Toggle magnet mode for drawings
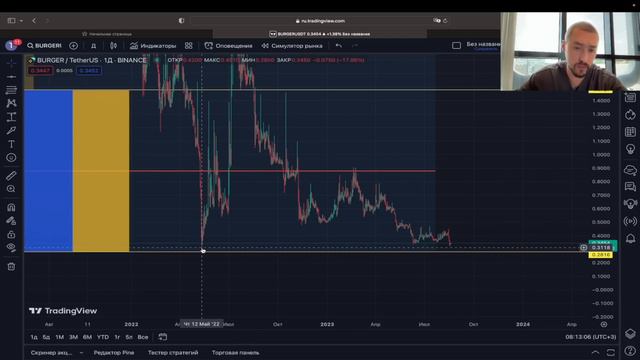 click(x=11, y=207)
